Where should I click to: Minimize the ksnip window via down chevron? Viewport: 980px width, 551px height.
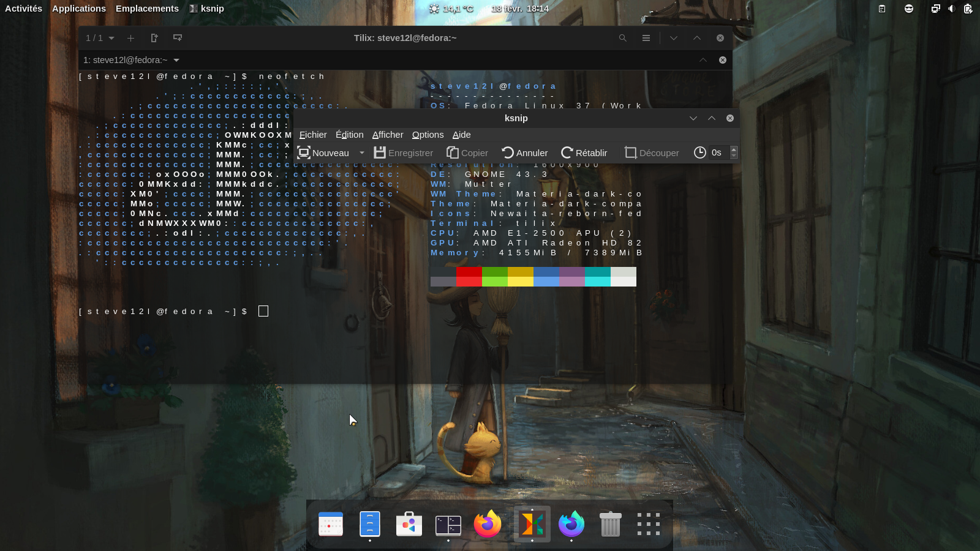coord(693,118)
